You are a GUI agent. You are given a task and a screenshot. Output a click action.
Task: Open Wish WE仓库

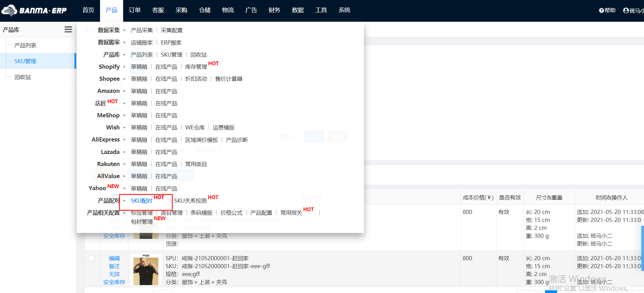pos(195,127)
